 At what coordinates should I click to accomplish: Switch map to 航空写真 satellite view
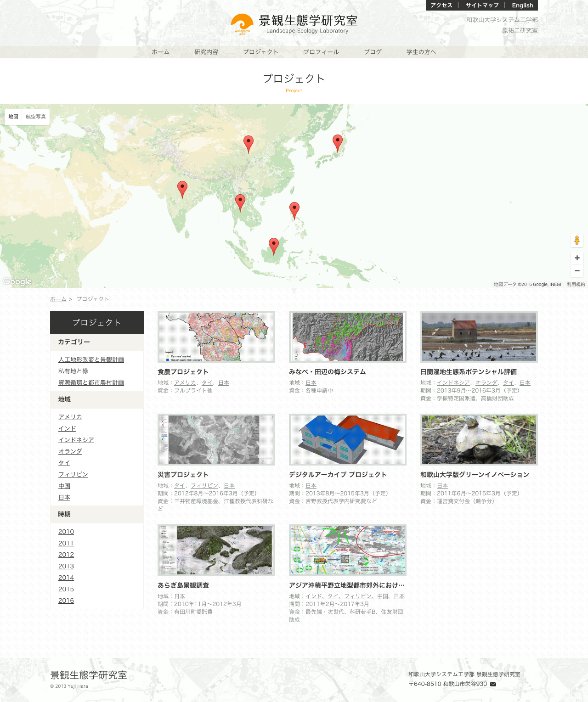click(x=36, y=117)
